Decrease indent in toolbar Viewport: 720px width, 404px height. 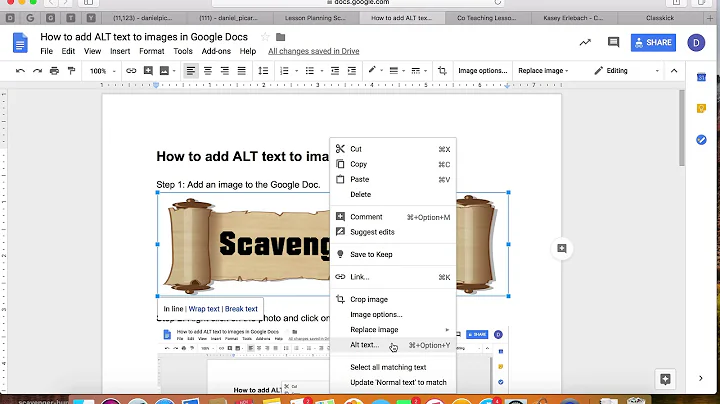pos(335,71)
